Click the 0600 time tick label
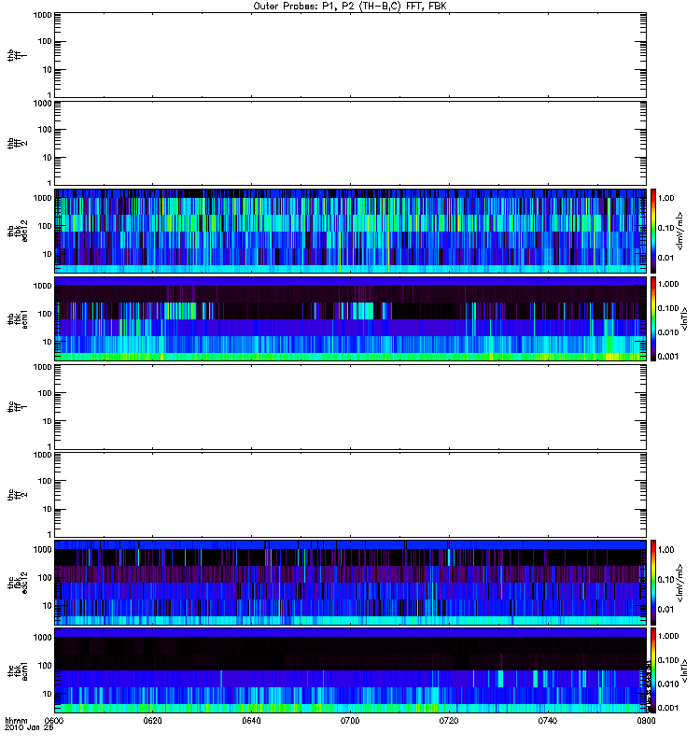 click(x=53, y=721)
